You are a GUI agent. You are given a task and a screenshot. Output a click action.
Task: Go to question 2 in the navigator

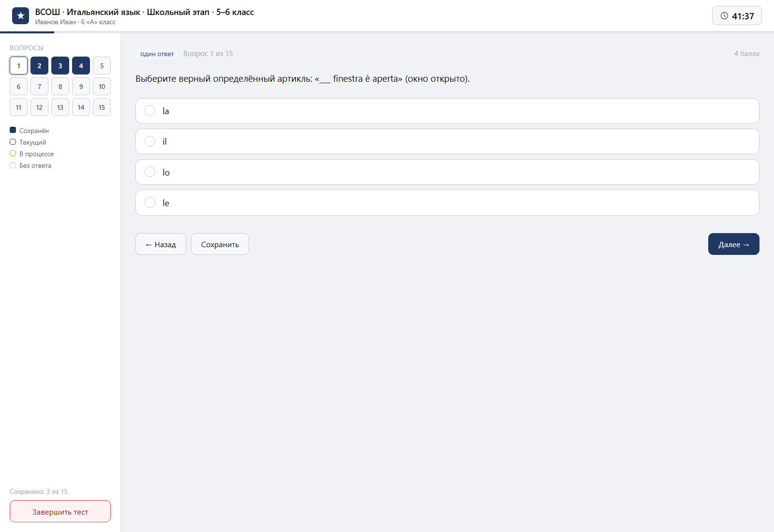click(39, 66)
